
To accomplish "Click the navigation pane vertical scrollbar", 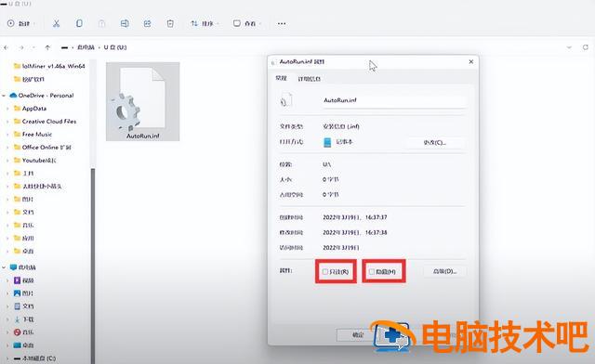I will coord(93,266).
